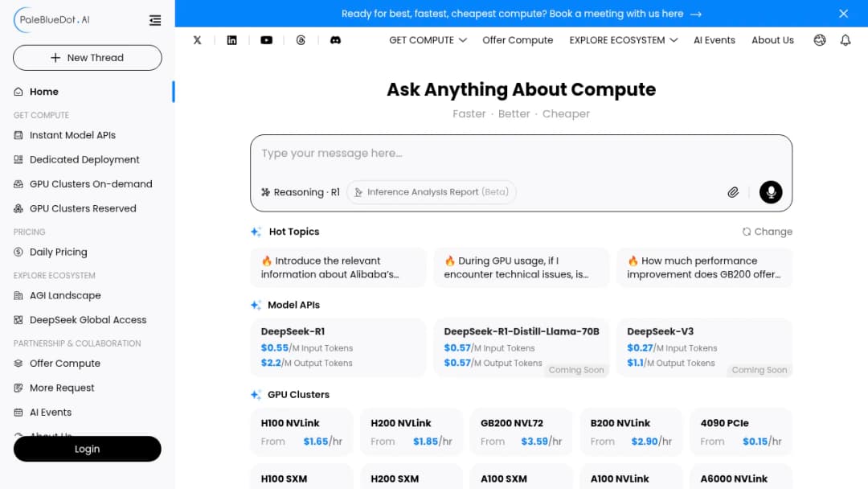The height and width of the screenshot is (489, 868).
Task: Focus the Type your message here field
Action: (521, 154)
